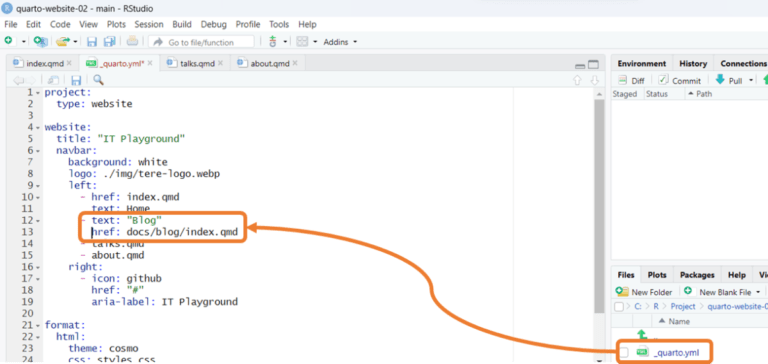Click the New Blank File button
The width and height of the screenshot is (768, 364).
[719, 292]
